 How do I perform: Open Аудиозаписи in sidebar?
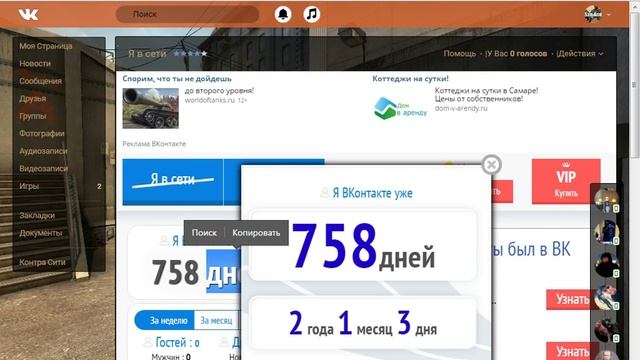pyautogui.click(x=43, y=151)
